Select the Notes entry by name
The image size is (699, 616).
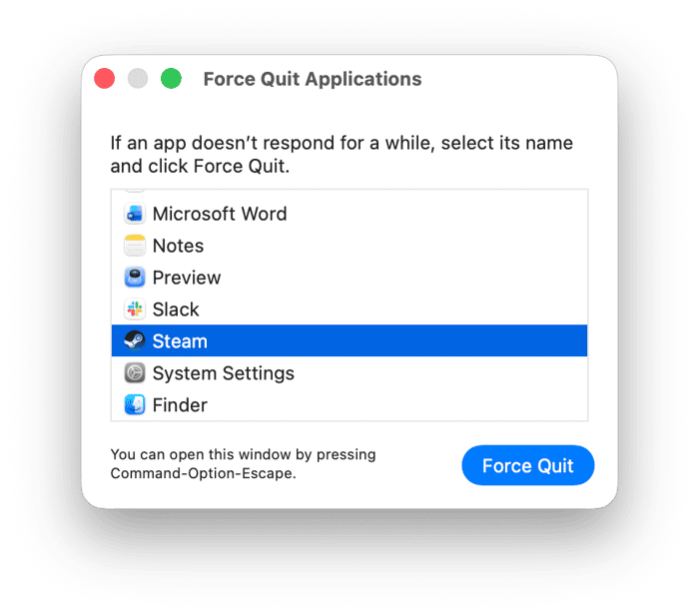[178, 246]
